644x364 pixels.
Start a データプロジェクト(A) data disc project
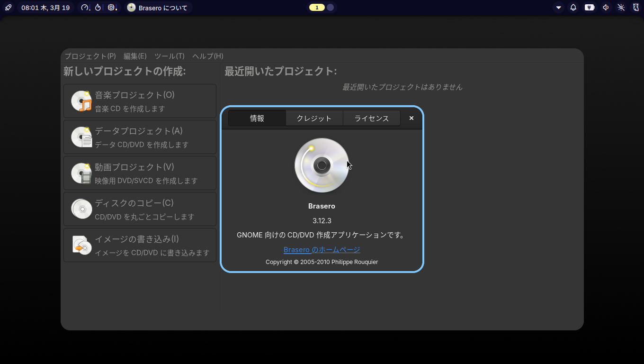140,137
